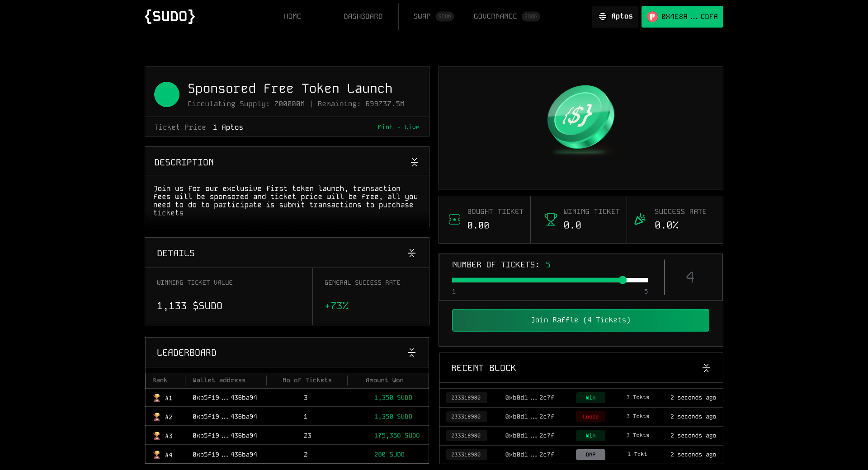868x470 pixels.
Task: Click the winning ticket trophy icon
Action: [551, 220]
